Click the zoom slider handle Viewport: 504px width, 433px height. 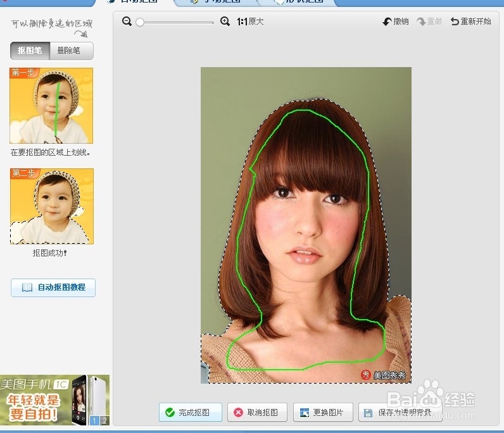point(140,22)
